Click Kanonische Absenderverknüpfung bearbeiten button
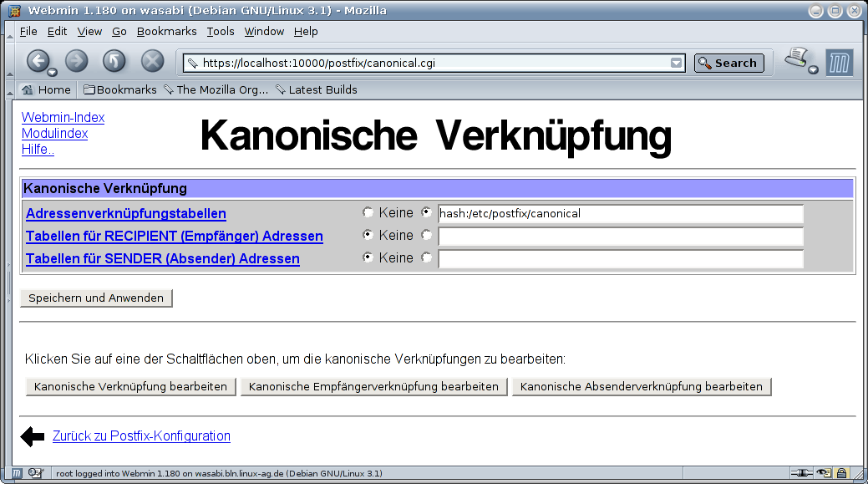The width and height of the screenshot is (868, 484). coord(642,386)
